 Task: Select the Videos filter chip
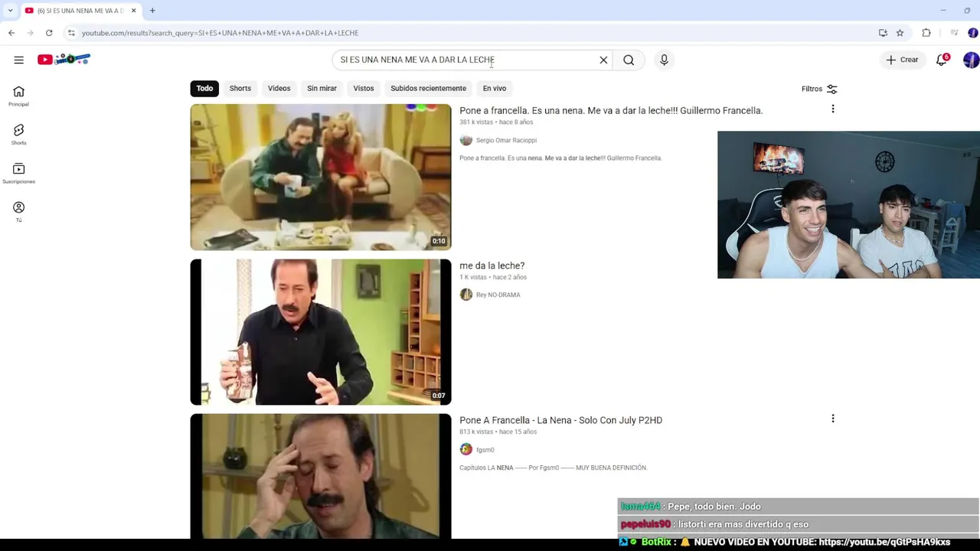pyautogui.click(x=279, y=88)
